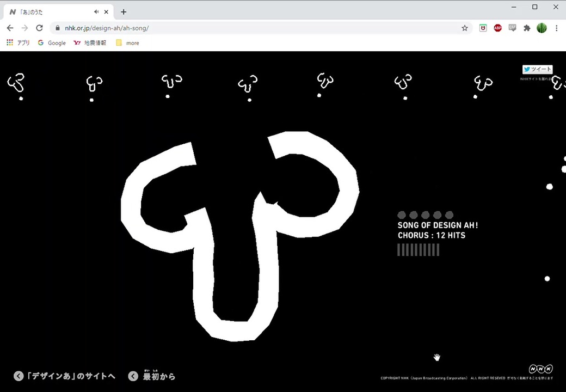Open the Chrome profile avatar

542,28
